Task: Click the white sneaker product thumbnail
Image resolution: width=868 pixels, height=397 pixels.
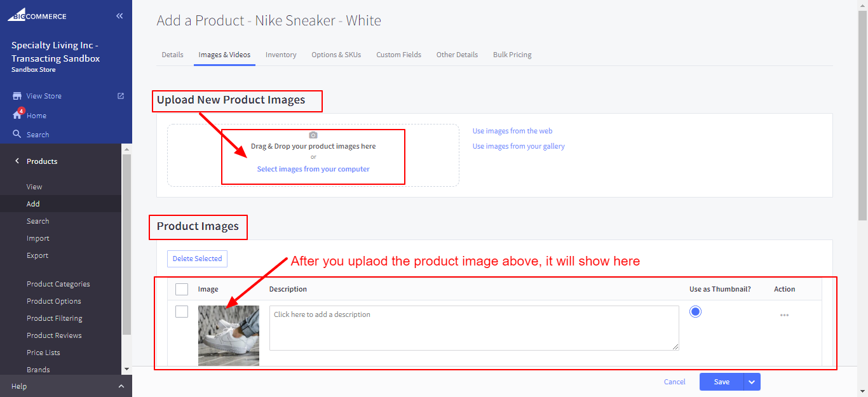Action: click(x=229, y=335)
